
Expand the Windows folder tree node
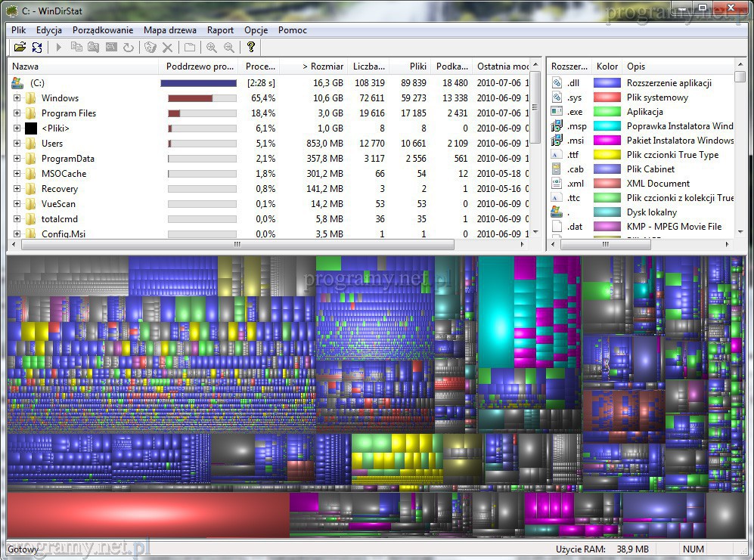pyautogui.click(x=17, y=98)
